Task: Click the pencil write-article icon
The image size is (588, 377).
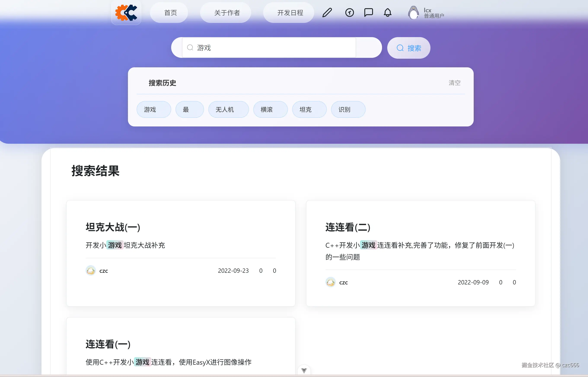Action: (x=327, y=13)
